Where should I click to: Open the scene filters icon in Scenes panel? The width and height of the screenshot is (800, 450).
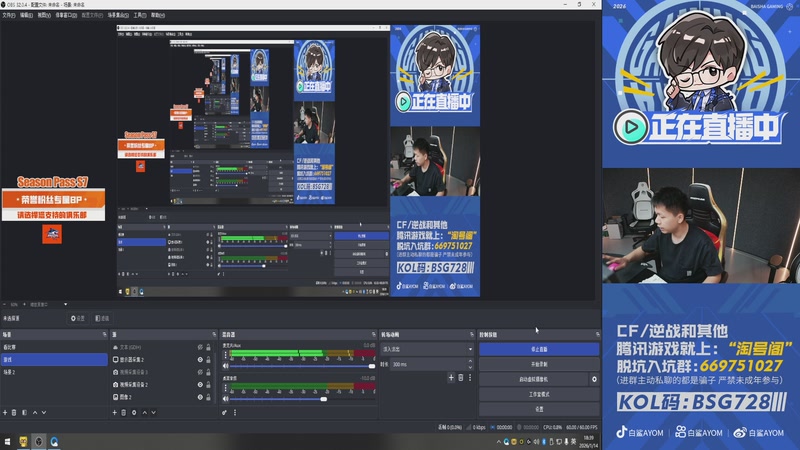click(x=24, y=412)
